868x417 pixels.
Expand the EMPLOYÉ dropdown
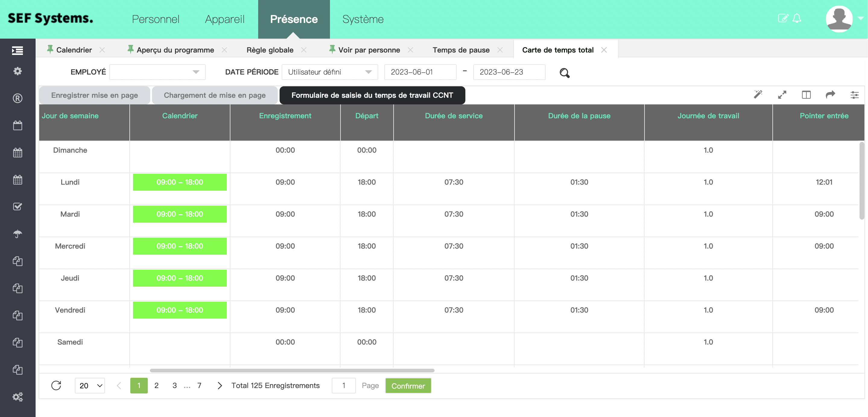tap(157, 72)
